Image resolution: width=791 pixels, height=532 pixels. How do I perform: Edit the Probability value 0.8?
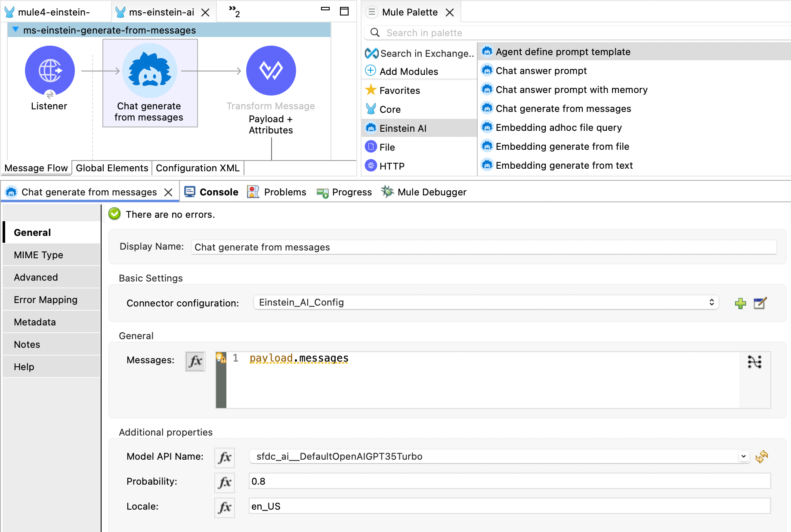[510, 481]
